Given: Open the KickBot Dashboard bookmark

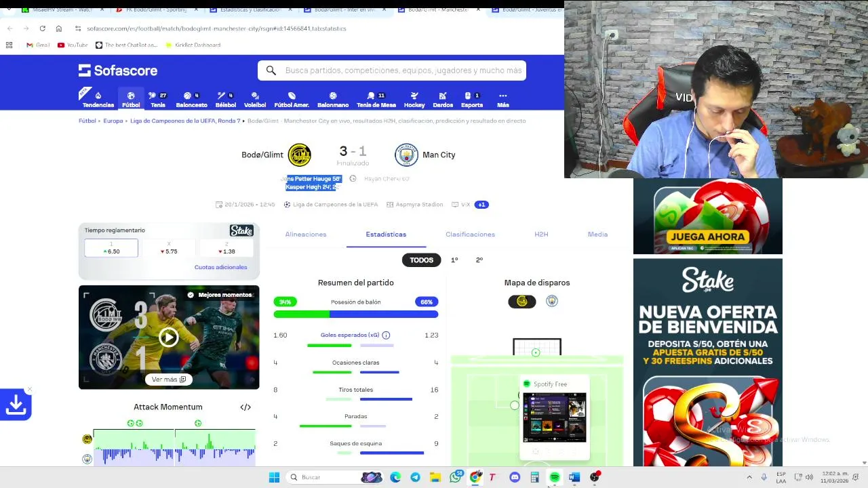Looking at the screenshot, I should pos(193,45).
